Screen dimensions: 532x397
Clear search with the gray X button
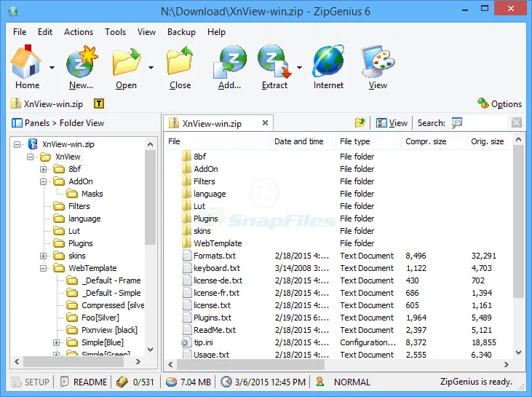coord(517,122)
